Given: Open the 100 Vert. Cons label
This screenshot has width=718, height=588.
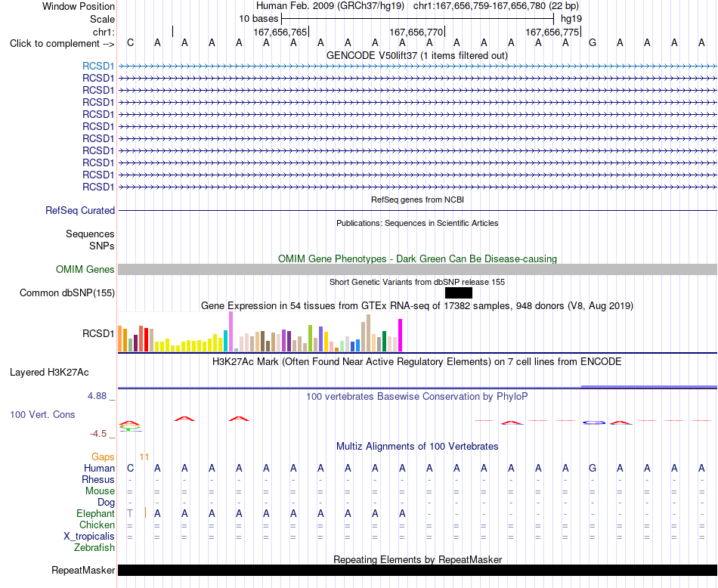Looking at the screenshot, I should (x=42, y=414).
